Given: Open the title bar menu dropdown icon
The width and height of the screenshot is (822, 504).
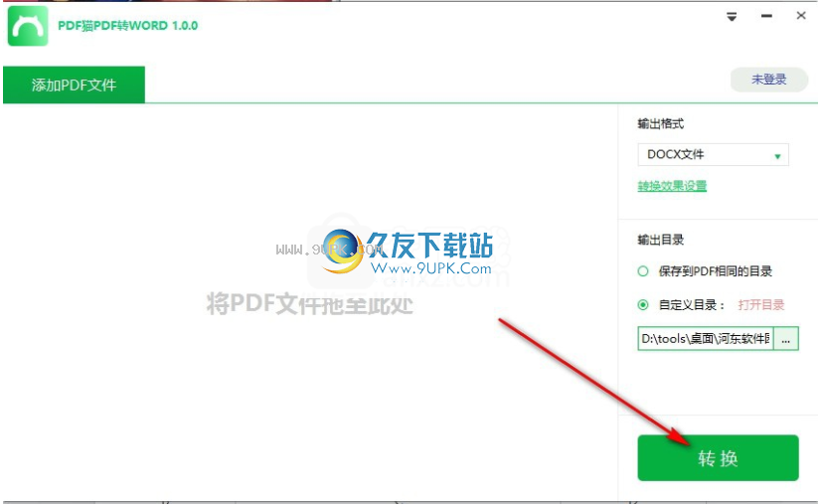Looking at the screenshot, I should (732, 17).
